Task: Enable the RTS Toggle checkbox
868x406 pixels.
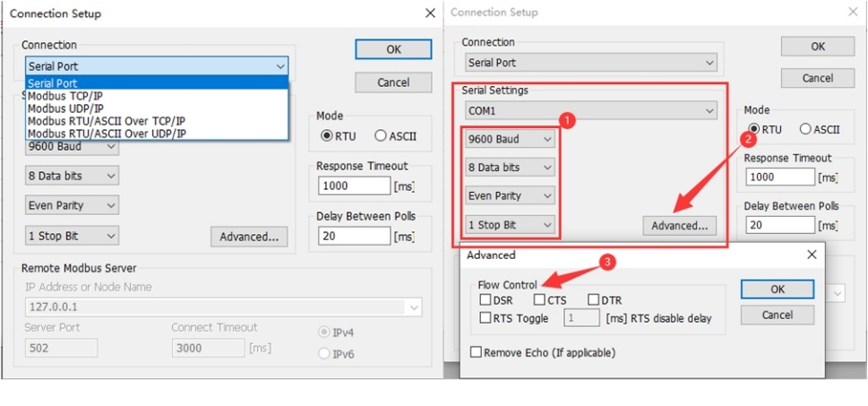Action: [486, 317]
